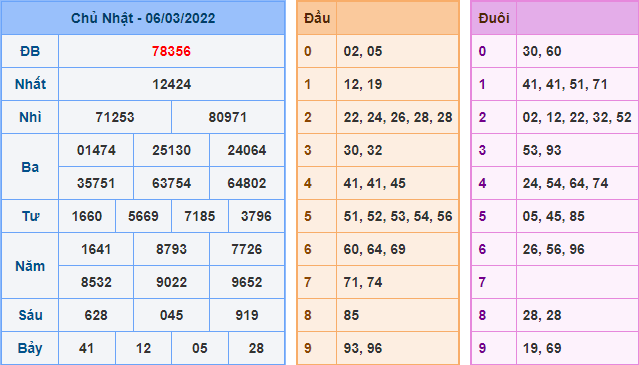Select third prize number 64802

coord(247,183)
